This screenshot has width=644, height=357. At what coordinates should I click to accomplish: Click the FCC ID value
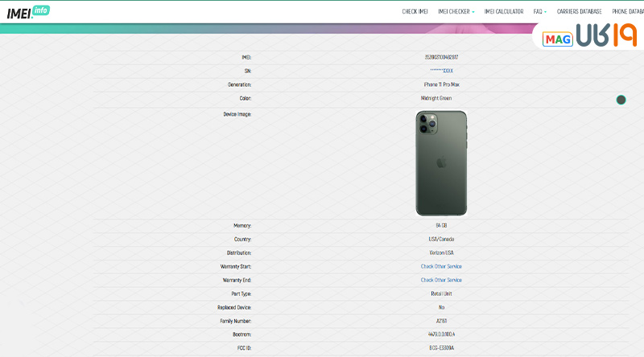click(x=441, y=348)
